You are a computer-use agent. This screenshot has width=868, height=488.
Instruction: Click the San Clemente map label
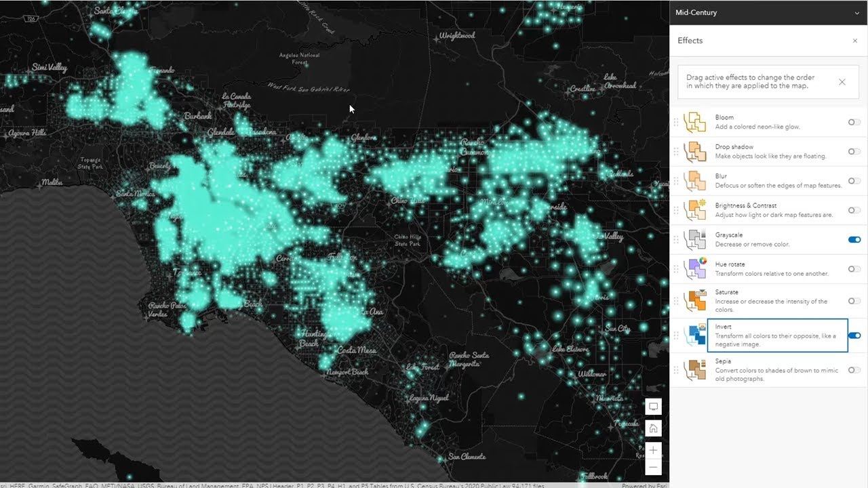(x=467, y=456)
